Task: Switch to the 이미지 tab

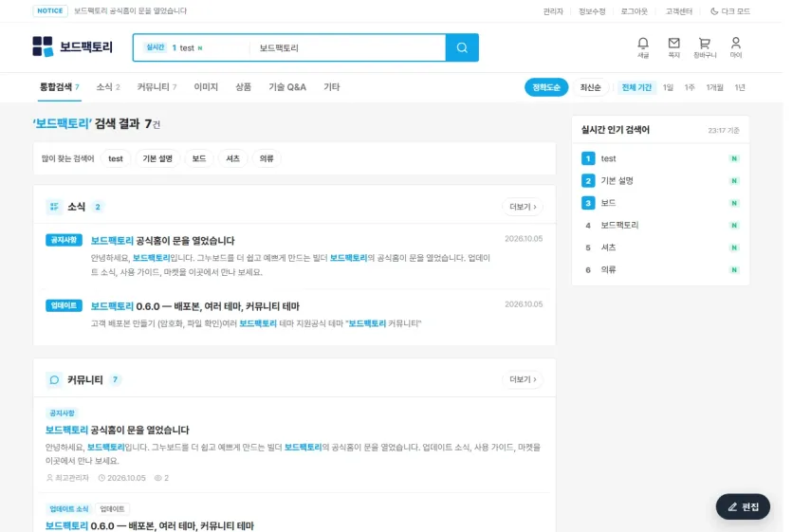Action: pos(206,87)
